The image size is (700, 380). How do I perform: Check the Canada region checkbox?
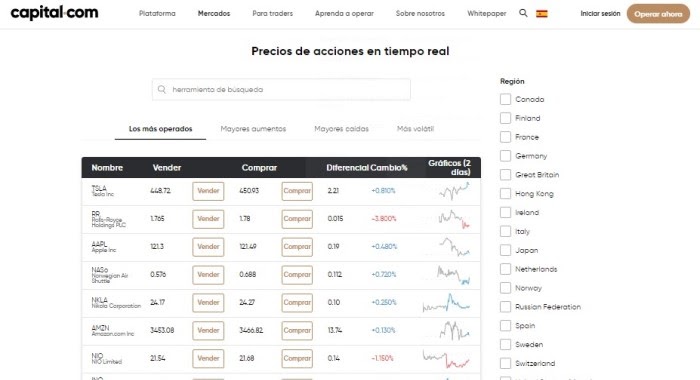[x=505, y=99]
